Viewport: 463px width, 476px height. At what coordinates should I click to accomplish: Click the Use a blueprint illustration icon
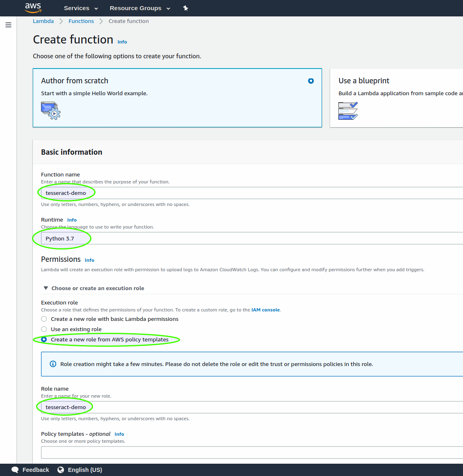348,110
